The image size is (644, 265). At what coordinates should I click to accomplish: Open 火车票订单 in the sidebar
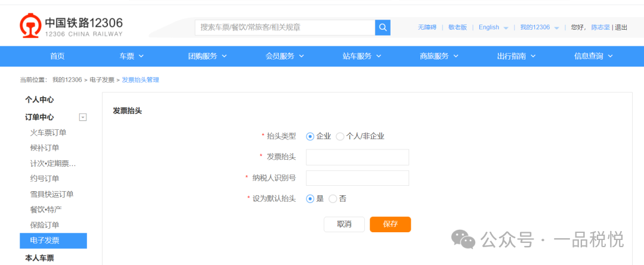pyautogui.click(x=48, y=132)
